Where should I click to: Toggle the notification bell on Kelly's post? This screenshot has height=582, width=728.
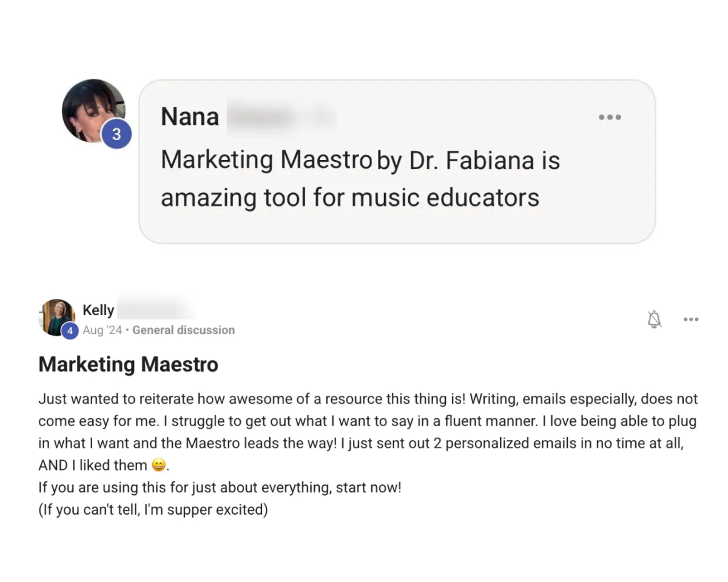(654, 319)
